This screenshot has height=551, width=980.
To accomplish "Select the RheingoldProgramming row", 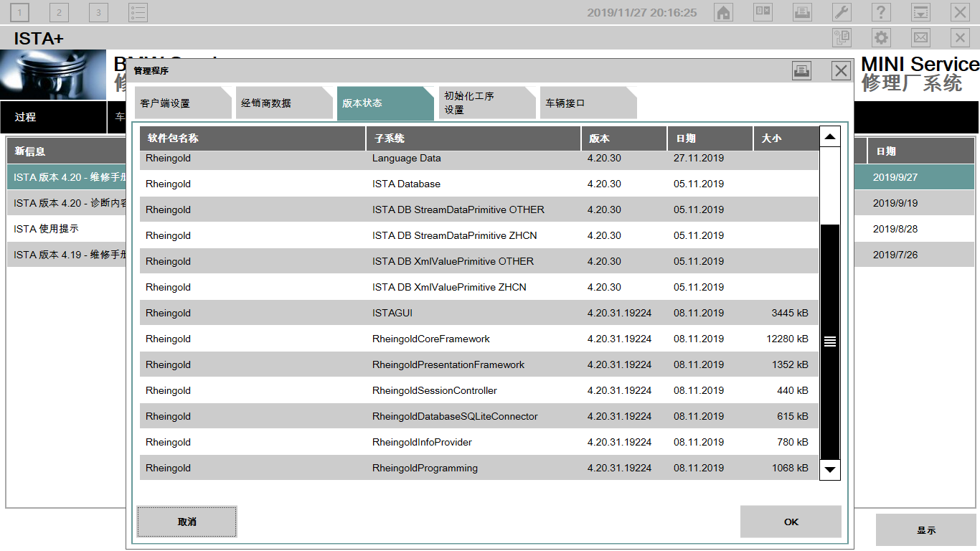I will [479, 468].
